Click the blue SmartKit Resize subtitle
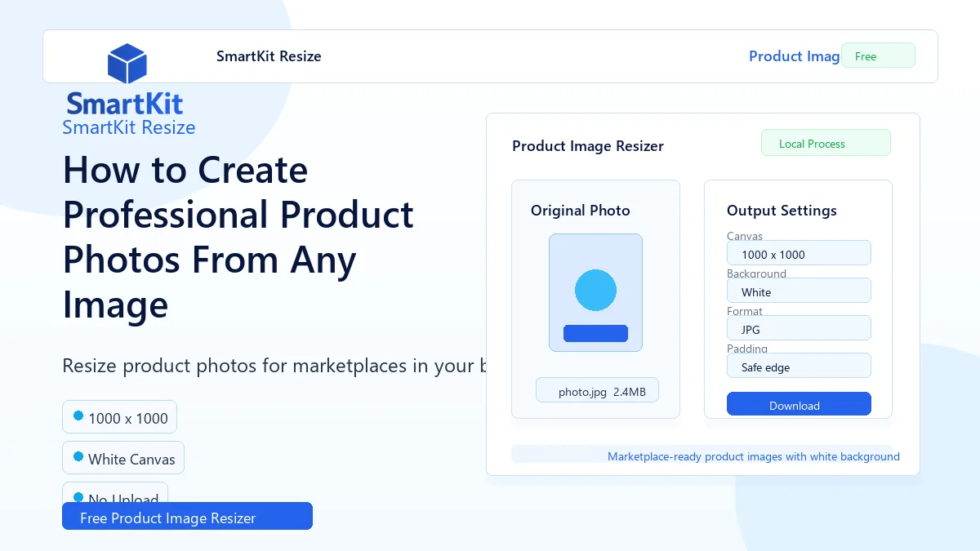 click(129, 127)
